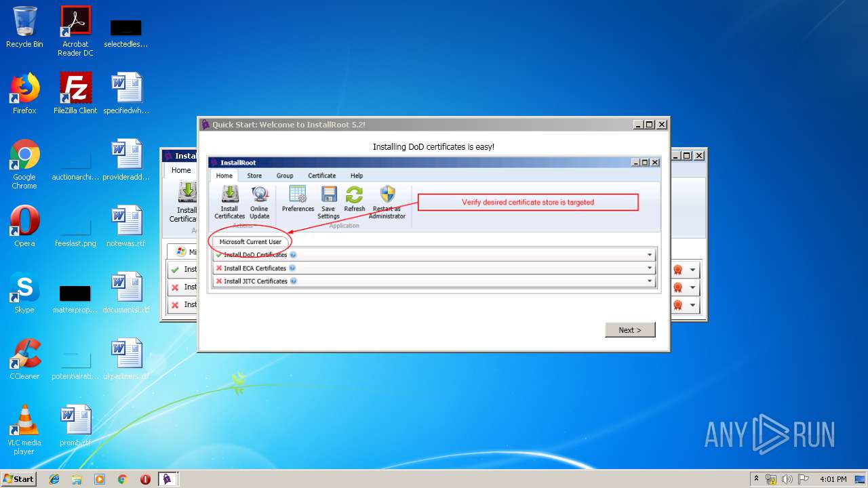Click the certificate ribbon icon on first background row

coord(677,270)
